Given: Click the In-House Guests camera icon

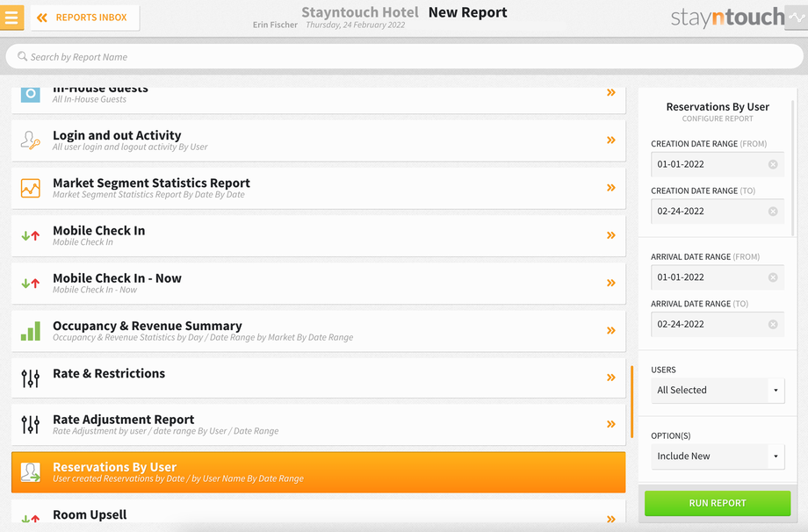Looking at the screenshot, I should pyautogui.click(x=31, y=94).
